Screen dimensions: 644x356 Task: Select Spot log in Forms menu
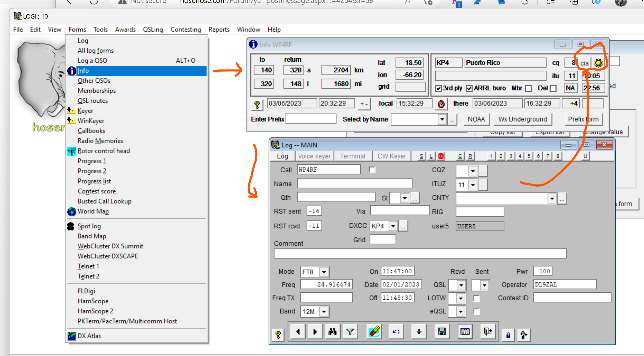[x=137, y=226]
